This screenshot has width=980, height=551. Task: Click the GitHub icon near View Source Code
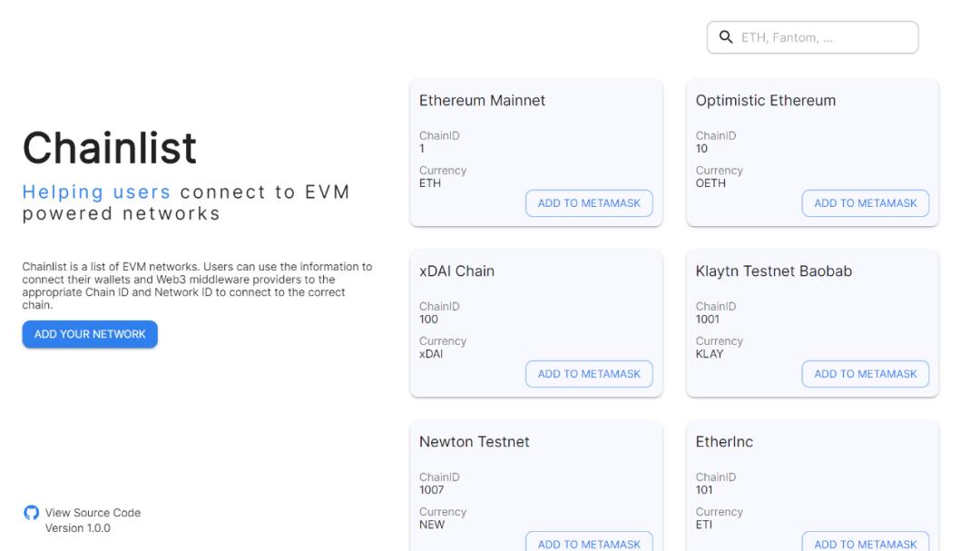click(32, 513)
